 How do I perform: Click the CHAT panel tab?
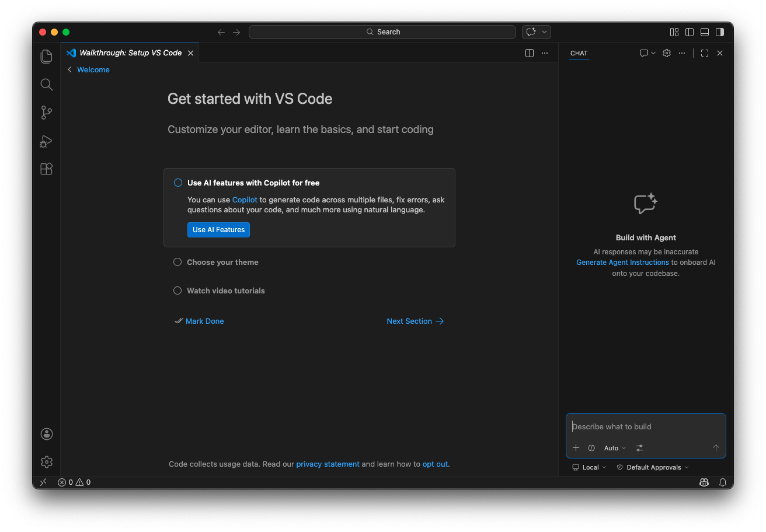coord(579,53)
